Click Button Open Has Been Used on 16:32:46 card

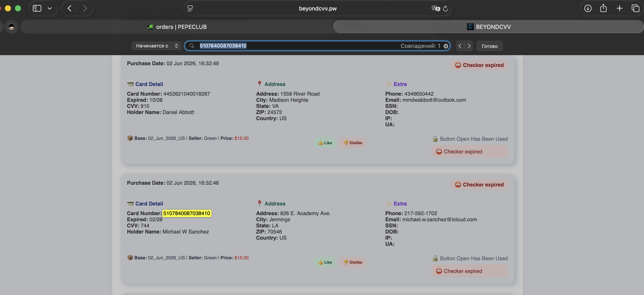tap(473, 258)
